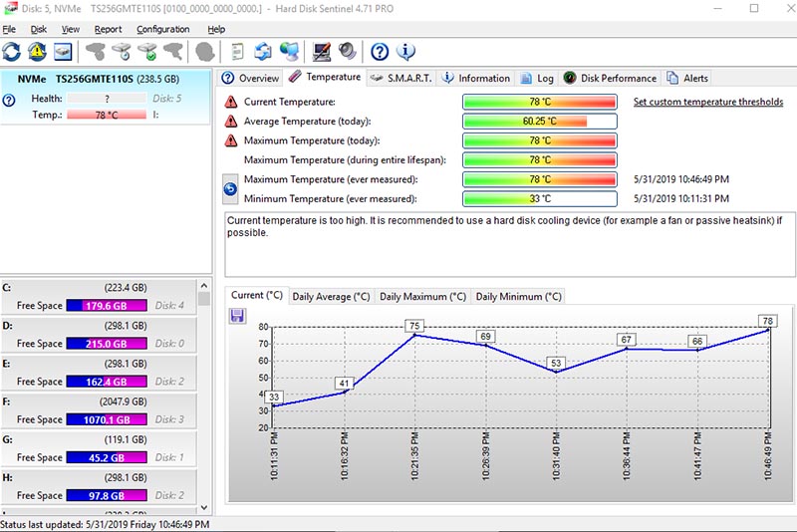The image size is (797, 532).
Task: Select the NVMe TS256GMTE110S disk entry
Action: (x=106, y=97)
